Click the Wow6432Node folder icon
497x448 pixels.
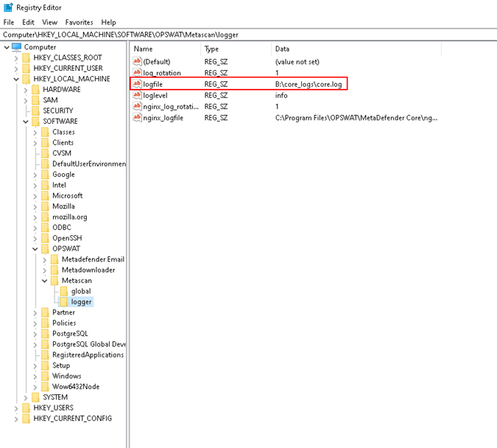46,387
